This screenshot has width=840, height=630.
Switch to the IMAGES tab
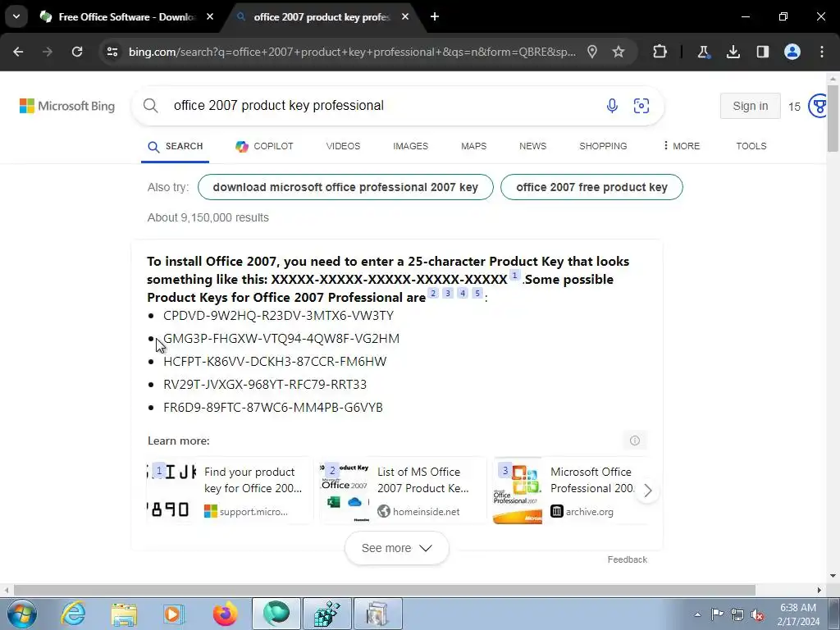click(x=410, y=146)
